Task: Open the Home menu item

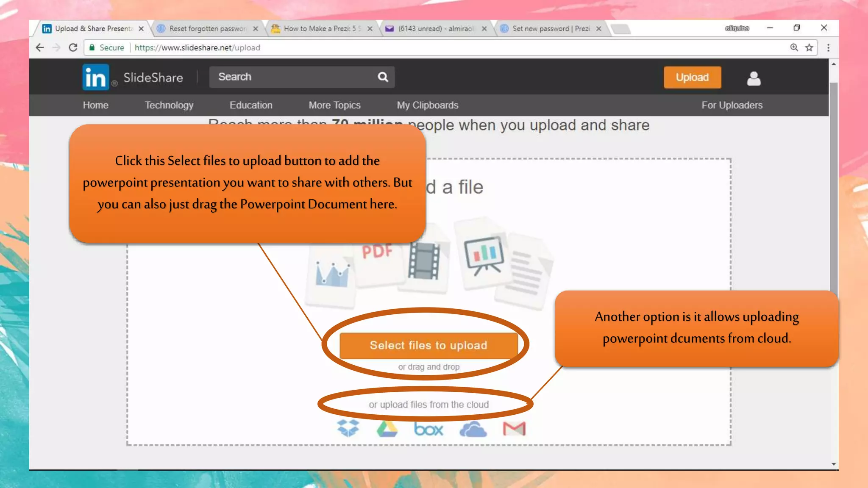Action: coord(96,105)
